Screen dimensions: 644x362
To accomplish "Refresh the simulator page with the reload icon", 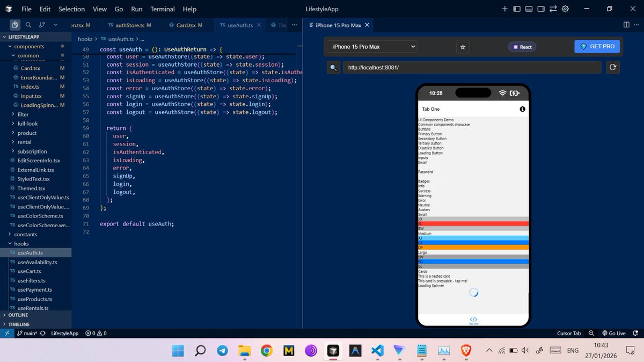I will click(x=612, y=67).
